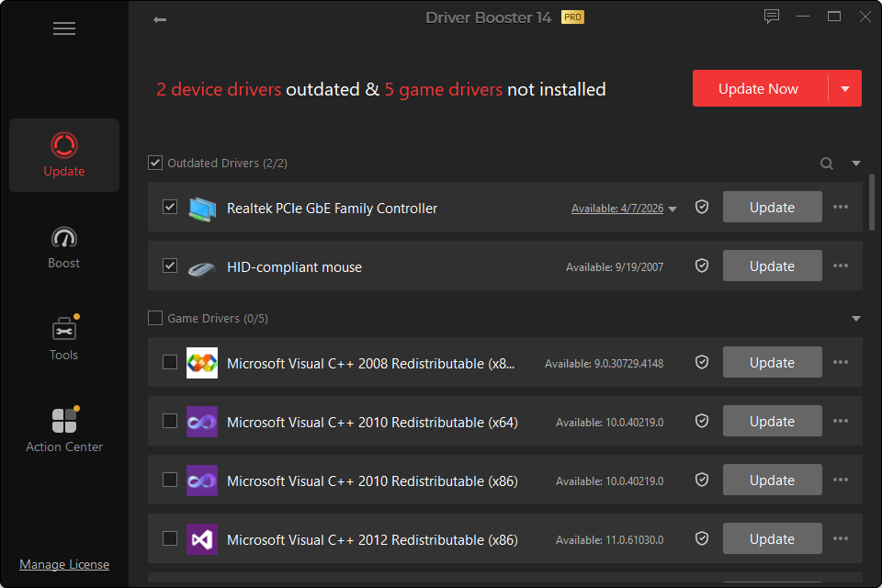Click shield icon for Visual C++ 2012 (x86)
Screen dimensions: 882x588
pos(701,538)
